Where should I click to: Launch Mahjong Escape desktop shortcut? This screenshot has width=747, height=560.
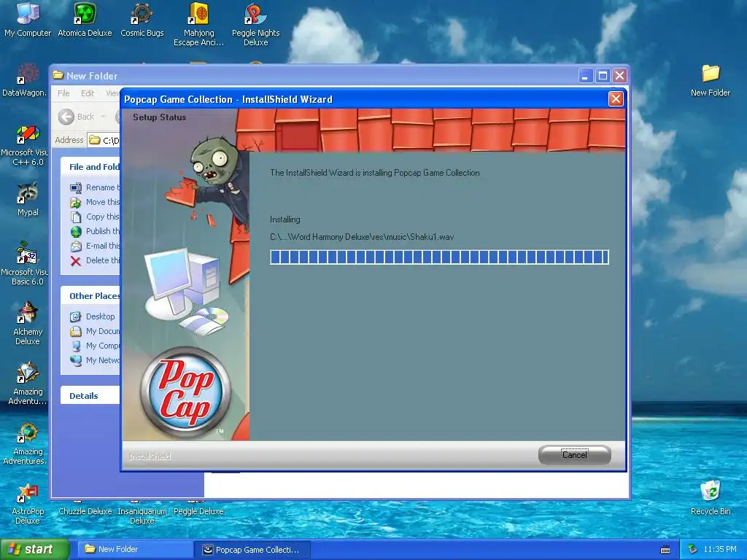198,24
